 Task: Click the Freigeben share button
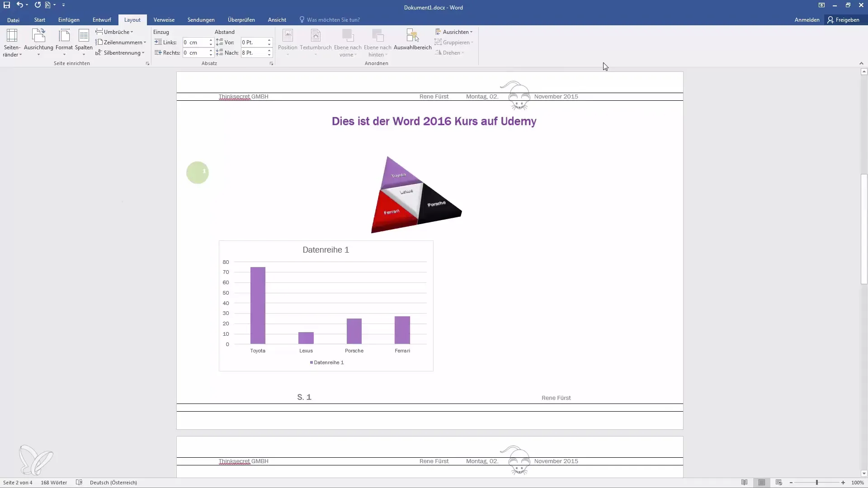[844, 20]
